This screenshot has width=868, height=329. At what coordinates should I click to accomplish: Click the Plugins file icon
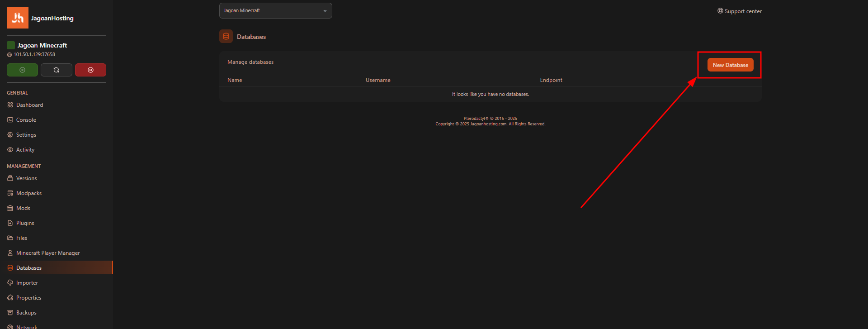coord(10,223)
